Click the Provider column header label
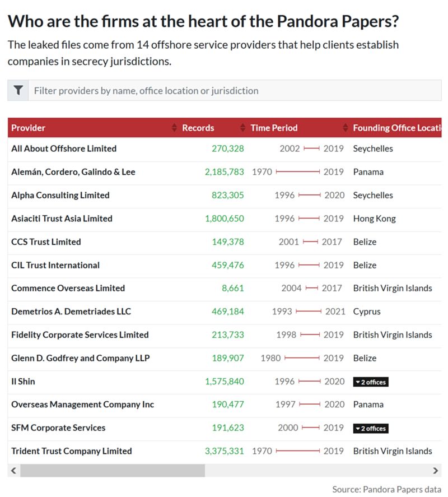448x497 pixels. click(29, 128)
